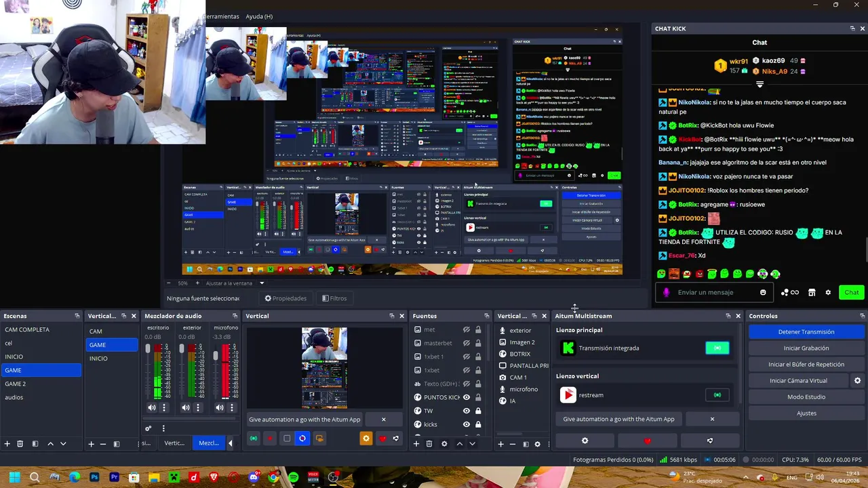Viewport: 868px width, 488px height.
Task: Open the Kick chat gift shop icon
Action: point(812,293)
